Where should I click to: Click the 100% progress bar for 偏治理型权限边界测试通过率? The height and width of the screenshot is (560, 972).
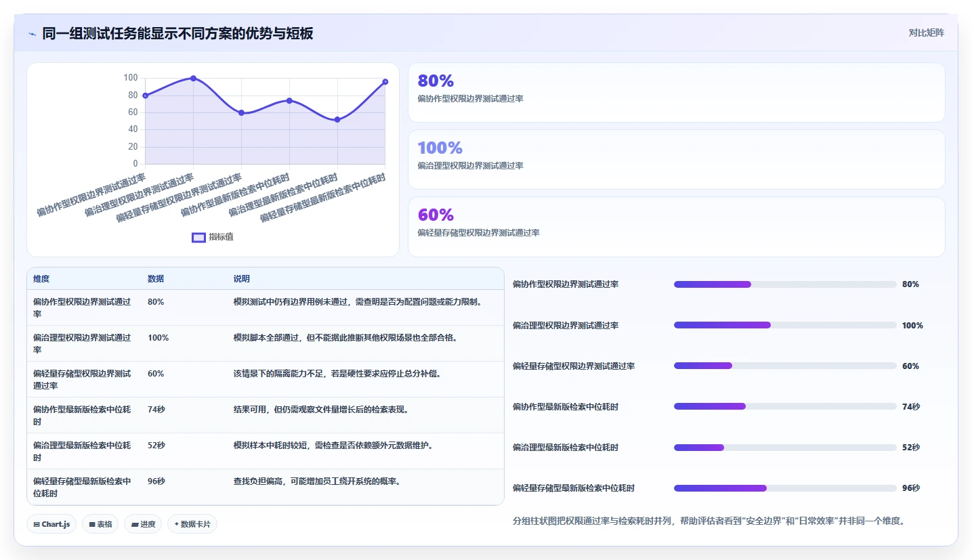tap(785, 325)
